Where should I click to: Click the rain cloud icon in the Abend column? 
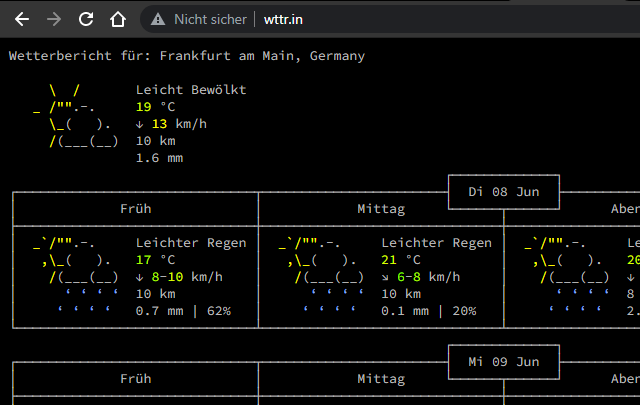[567, 277]
